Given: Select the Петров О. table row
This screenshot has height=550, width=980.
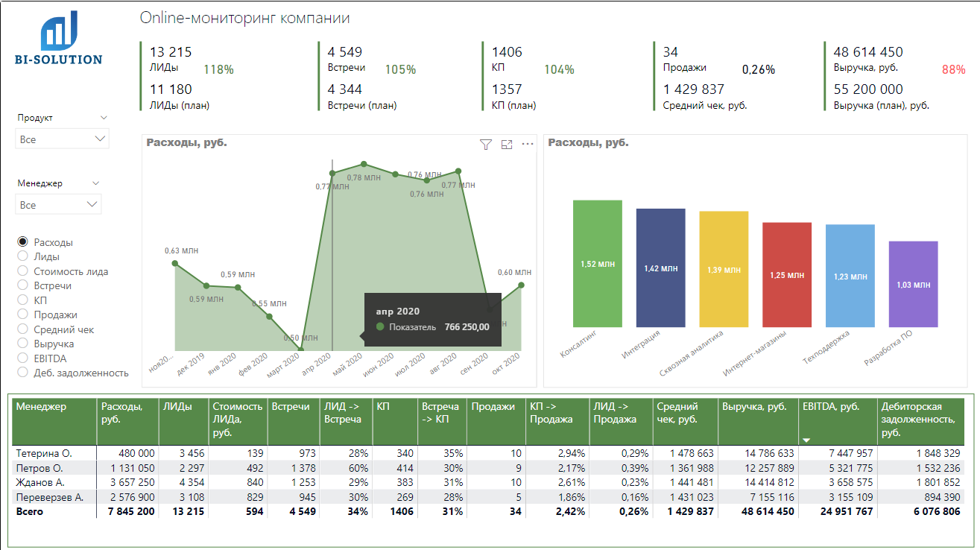Looking at the screenshot, I should [490, 468].
